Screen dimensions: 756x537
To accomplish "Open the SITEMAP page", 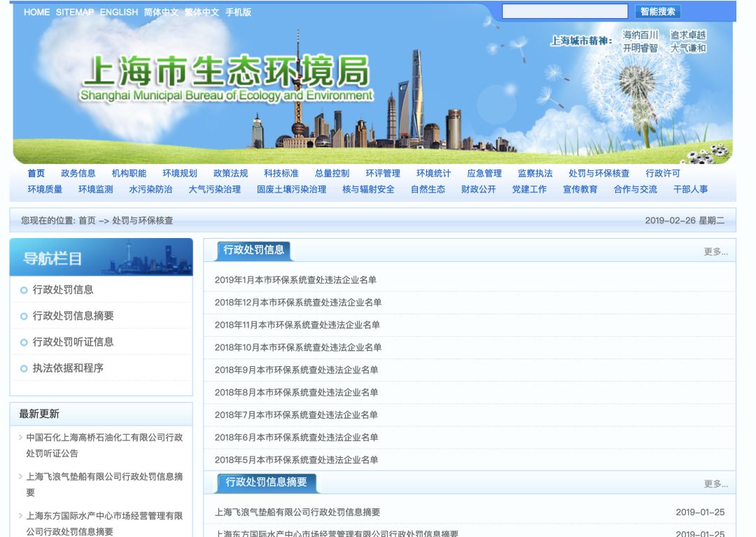I will click(73, 11).
